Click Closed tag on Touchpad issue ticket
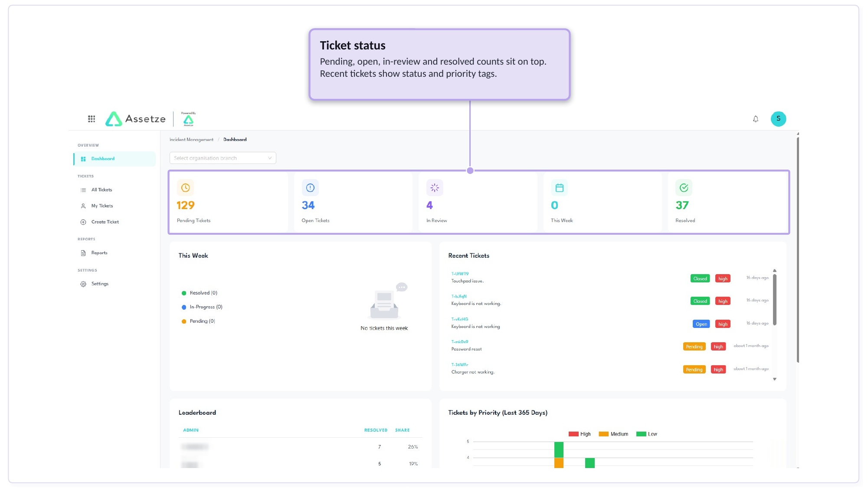Screen dimensions: 868x488 pyautogui.click(x=700, y=278)
